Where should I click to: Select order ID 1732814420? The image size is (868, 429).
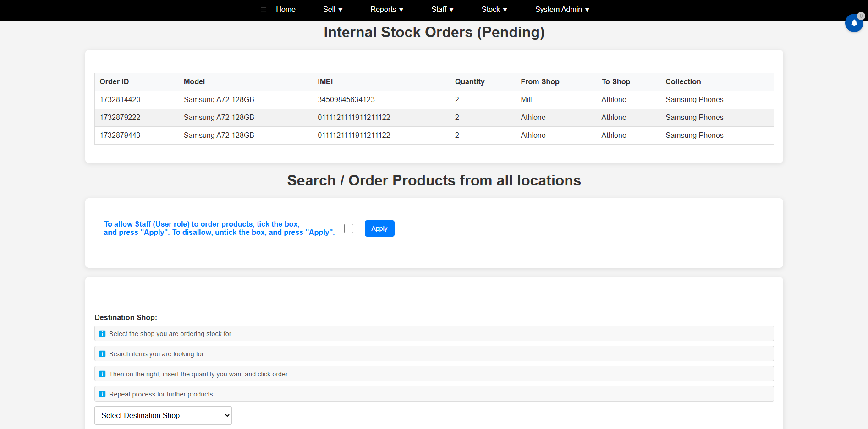[120, 100]
